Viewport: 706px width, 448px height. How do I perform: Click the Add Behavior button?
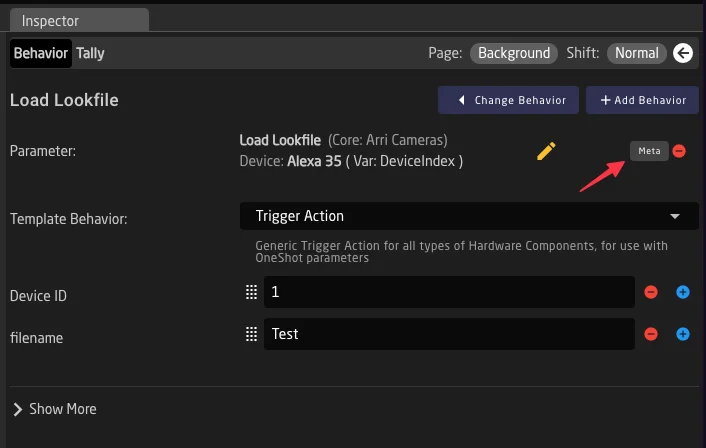[643, 100]
